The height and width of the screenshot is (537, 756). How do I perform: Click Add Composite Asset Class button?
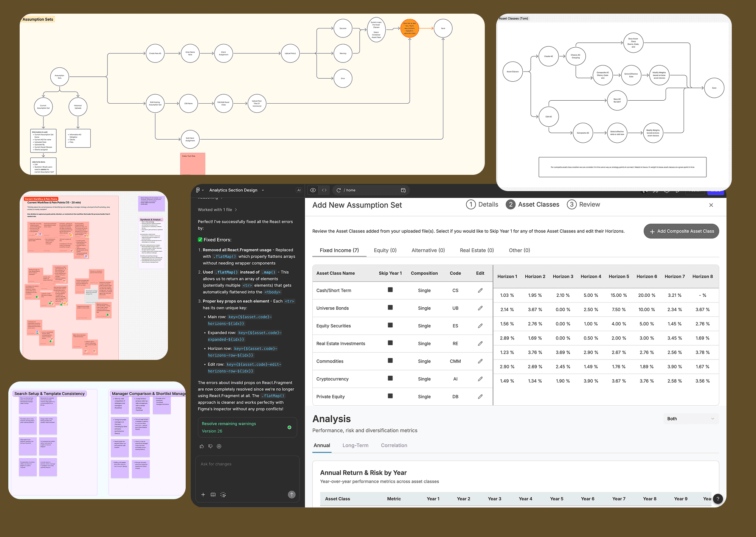pyautogui.click(x=681, y=231)
